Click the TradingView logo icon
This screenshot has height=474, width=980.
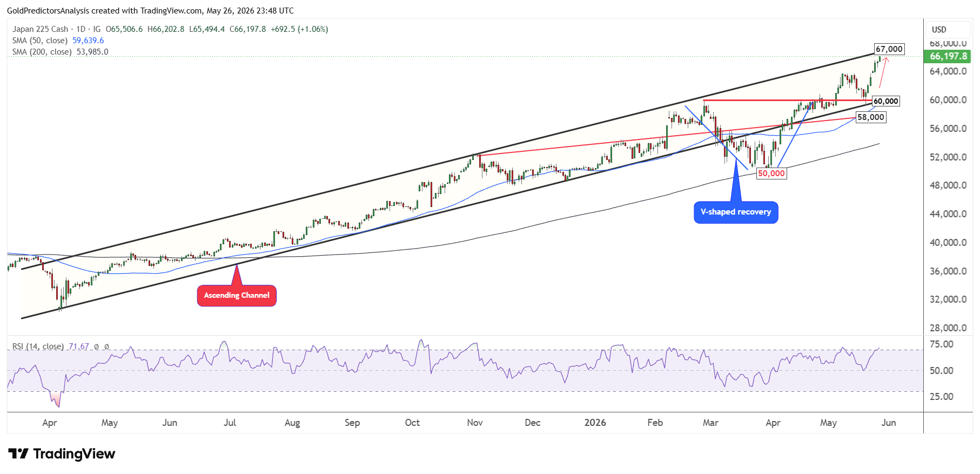pyautogui.click(x=18, y=453)
